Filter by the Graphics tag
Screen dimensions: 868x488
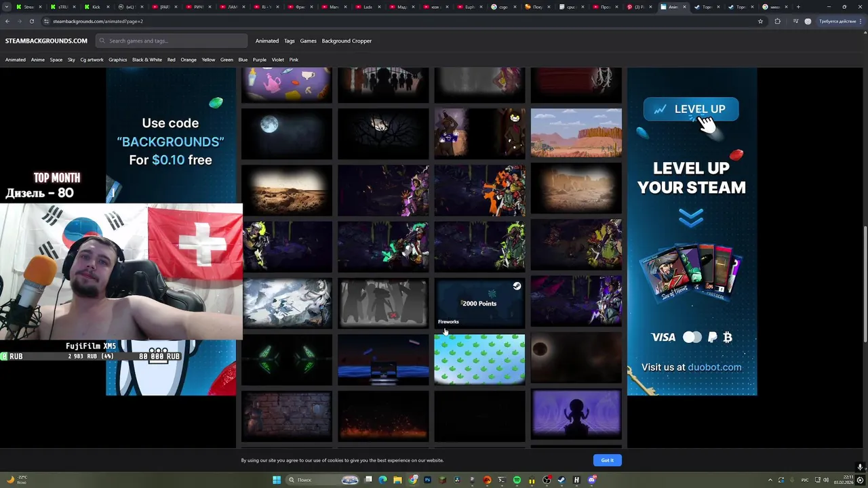(118, 60)
